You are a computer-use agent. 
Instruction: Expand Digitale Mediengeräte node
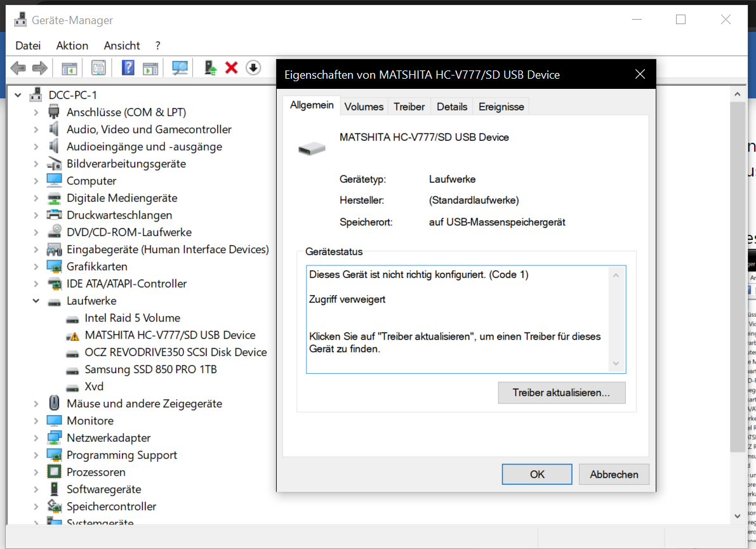[x=36, y=198]
